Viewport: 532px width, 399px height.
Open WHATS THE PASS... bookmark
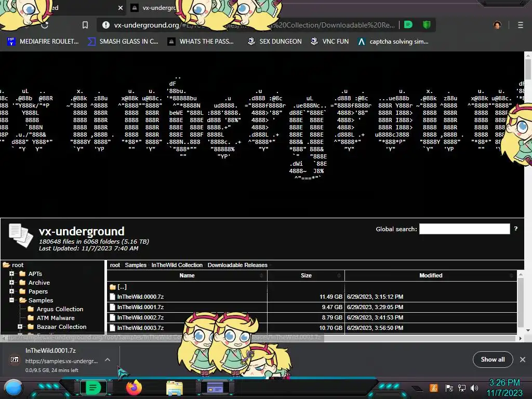(x=201, y=42)
